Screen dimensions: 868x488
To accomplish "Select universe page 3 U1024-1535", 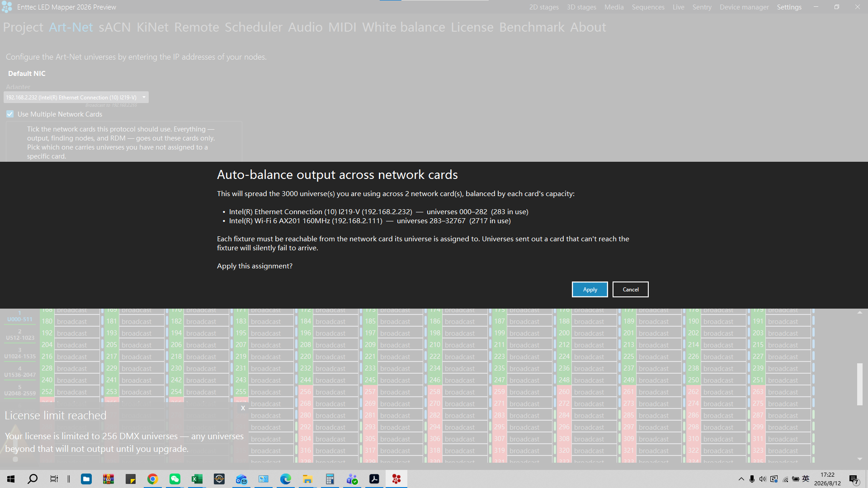I will 20,353.
